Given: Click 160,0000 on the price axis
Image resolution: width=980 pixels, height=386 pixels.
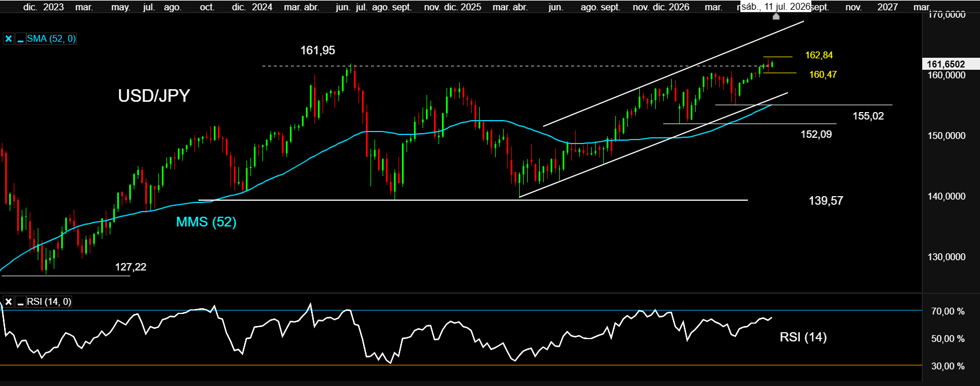Looking at the screenshot, I should (946, 75).
